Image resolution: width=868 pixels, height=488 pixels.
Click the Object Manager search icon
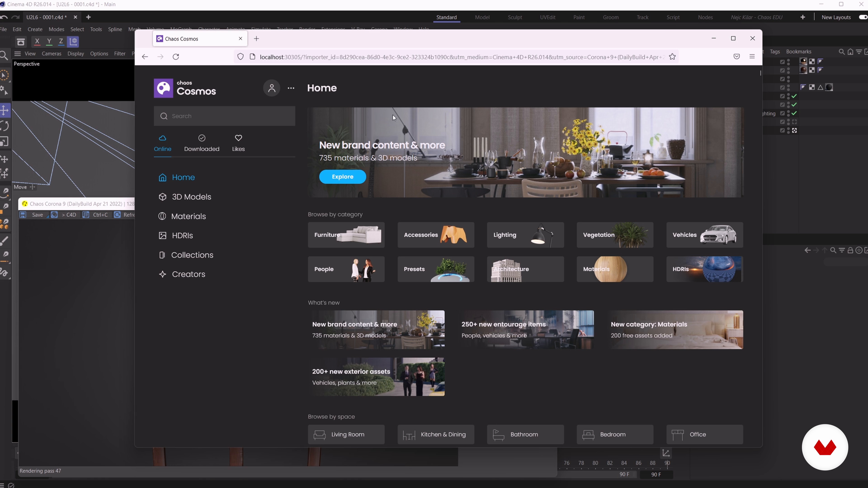tap(841, 52)
